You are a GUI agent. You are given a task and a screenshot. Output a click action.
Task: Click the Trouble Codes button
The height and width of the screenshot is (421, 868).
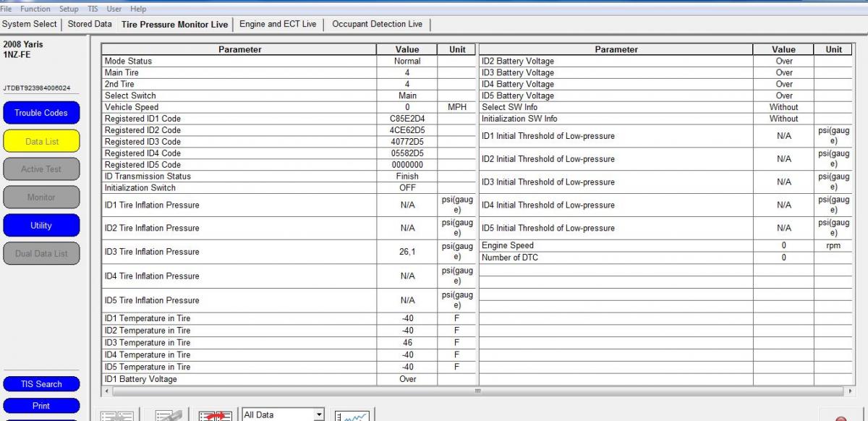click(41, 113)
